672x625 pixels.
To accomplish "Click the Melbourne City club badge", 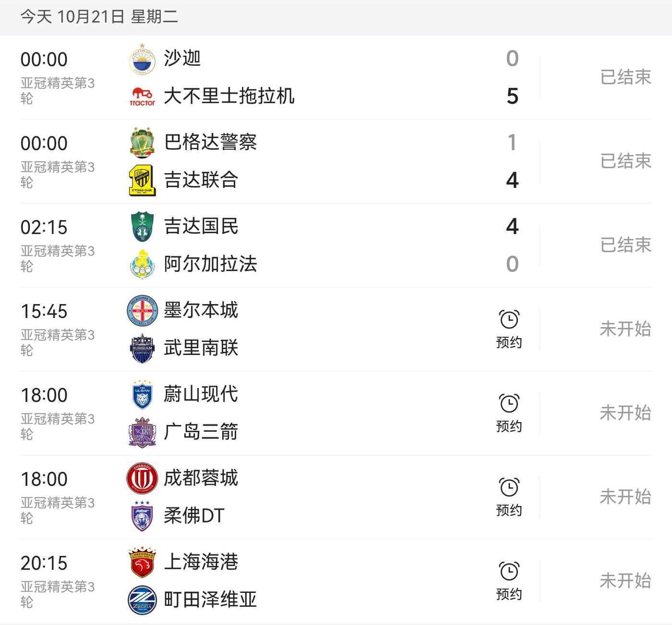I will point(142,310).
